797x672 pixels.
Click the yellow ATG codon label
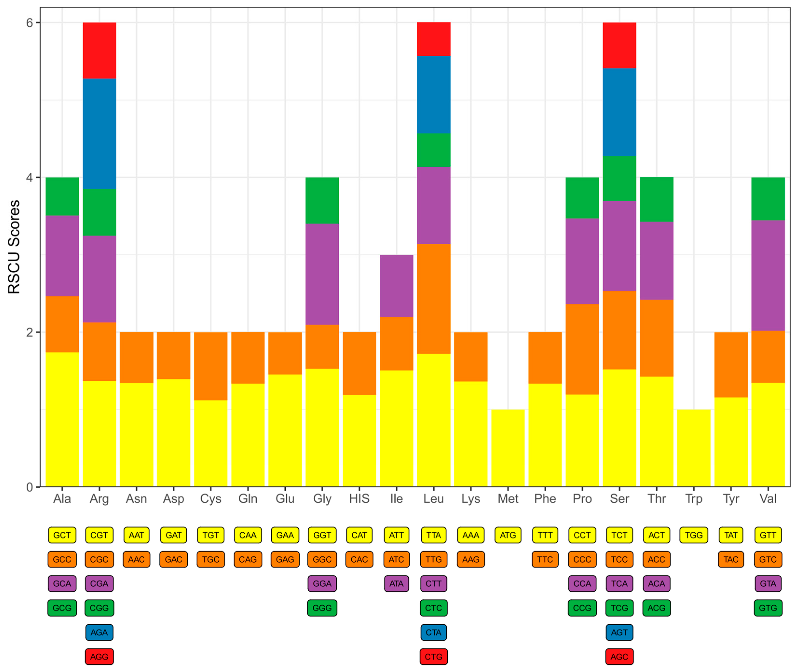[508, 535]
